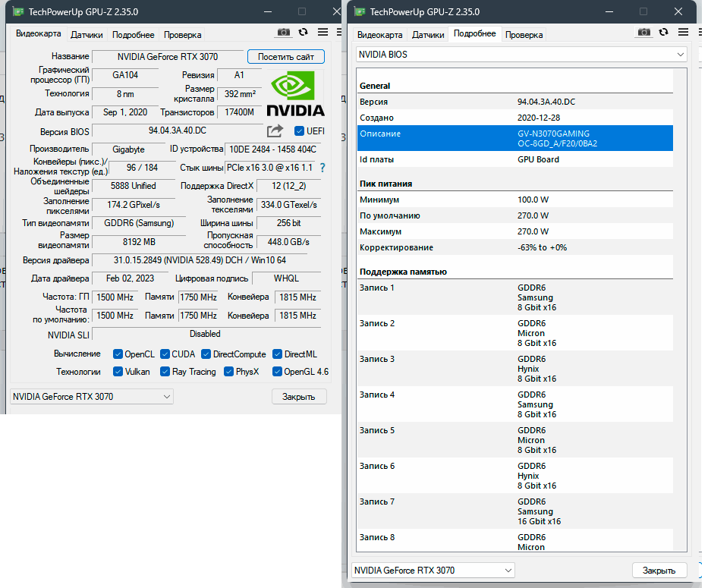Click the refresh icon in the right GPU-Z window
The image size is (711, 588).
[x=664, y=32]
